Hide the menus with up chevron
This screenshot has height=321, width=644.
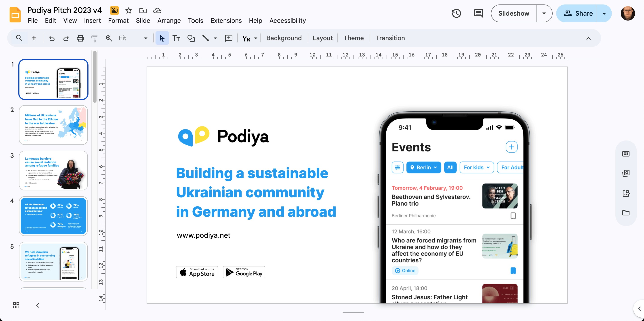coord(588,38)
